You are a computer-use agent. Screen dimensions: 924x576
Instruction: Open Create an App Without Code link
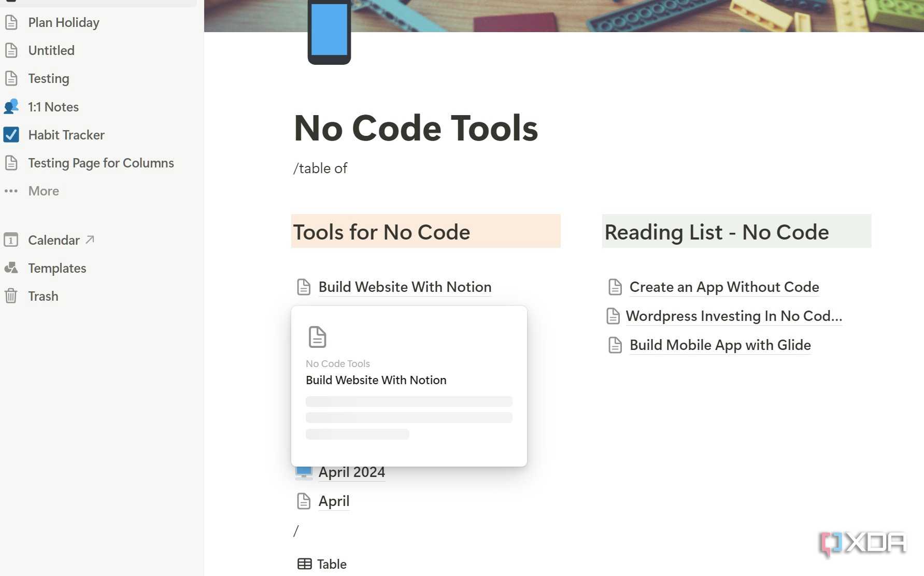pyautogui.click(x=724, y=287)
